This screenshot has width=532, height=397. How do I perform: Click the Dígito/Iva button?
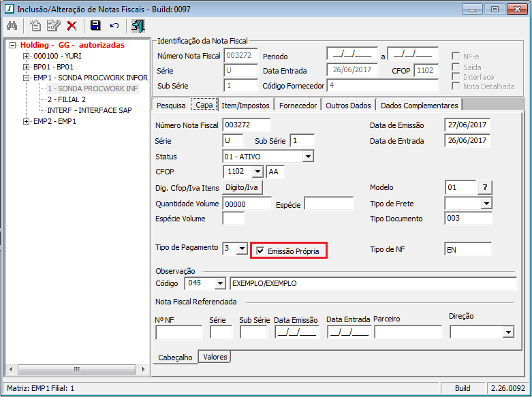click(243, 187)
